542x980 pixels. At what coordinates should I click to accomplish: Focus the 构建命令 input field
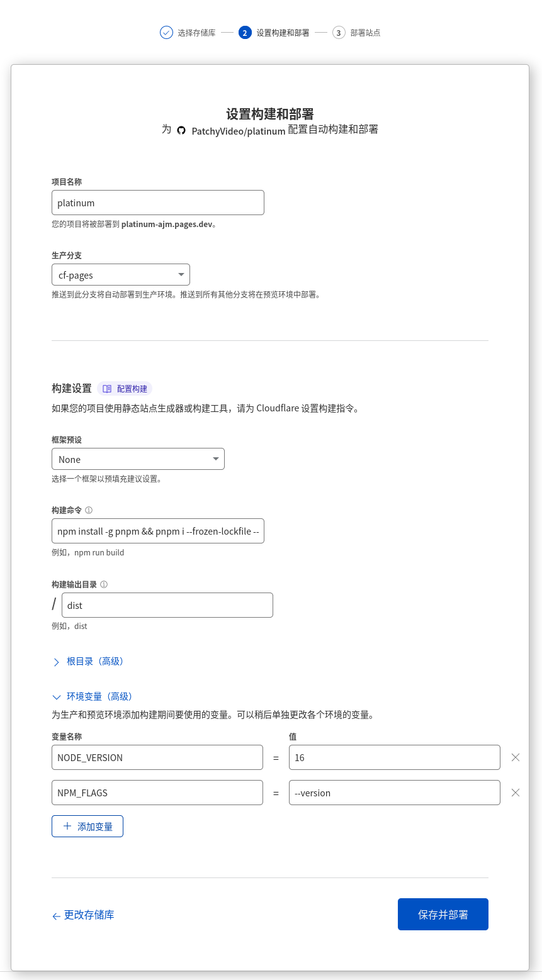(157, 532)
